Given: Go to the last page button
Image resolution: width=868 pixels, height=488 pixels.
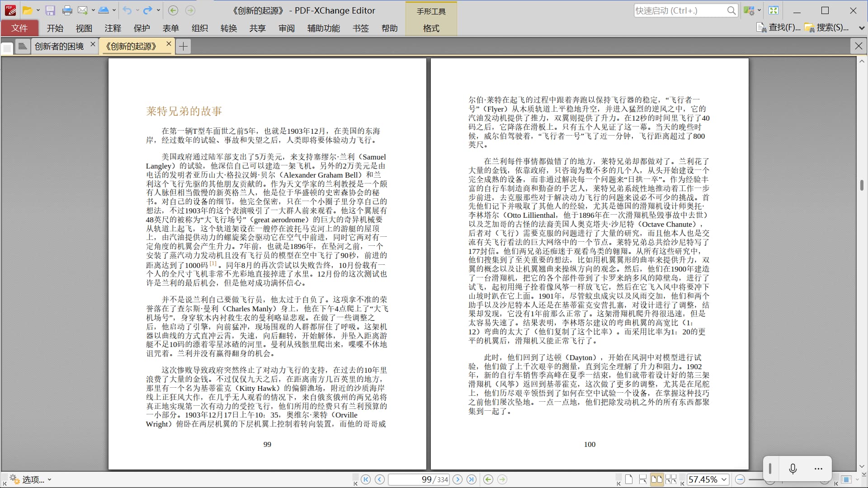Looking at the screenshot, I should [x=472, y=479].
